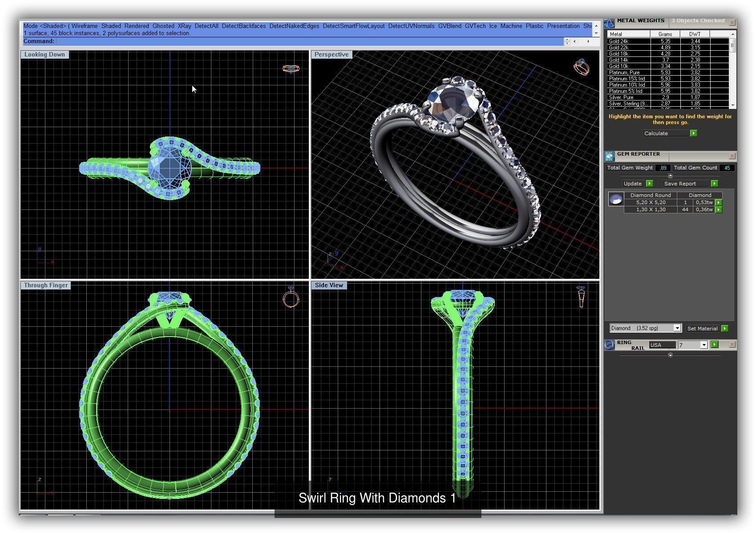The width and height of the screenshot is (756, 534).
Task: Click the Side View viewport label
Action: pyautogui.click(x=329, y=285)
